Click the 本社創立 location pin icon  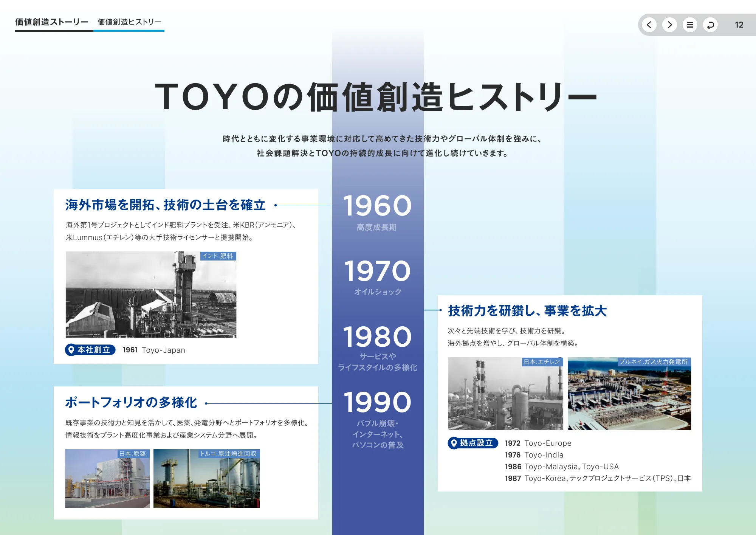[x=72, y=350]
